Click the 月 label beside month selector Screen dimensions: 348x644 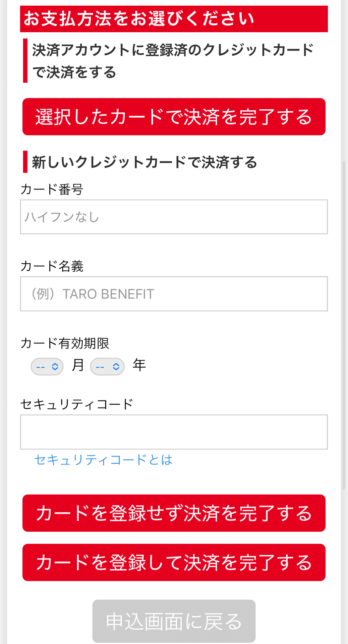click(x=78, y=365)
